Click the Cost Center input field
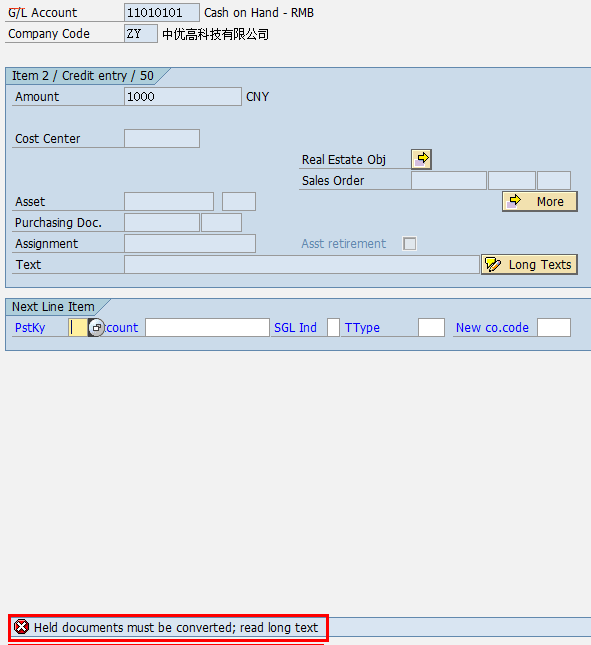Image resolution: width=591 pixels, height=645 pixels. (162, 139)
